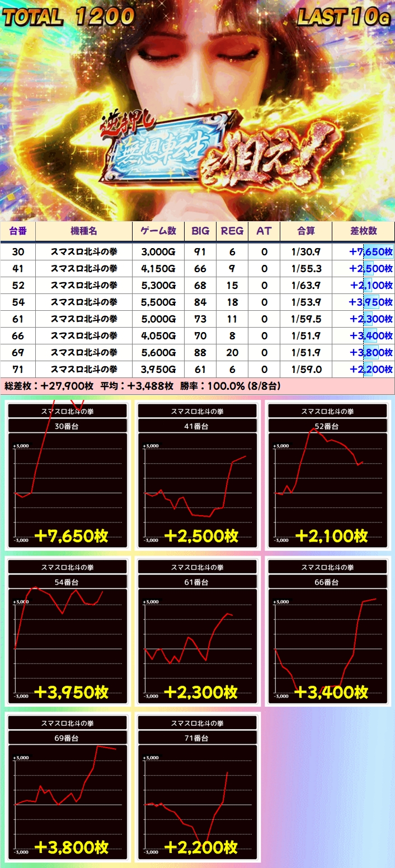Select the 61番台 graph card

197,632
